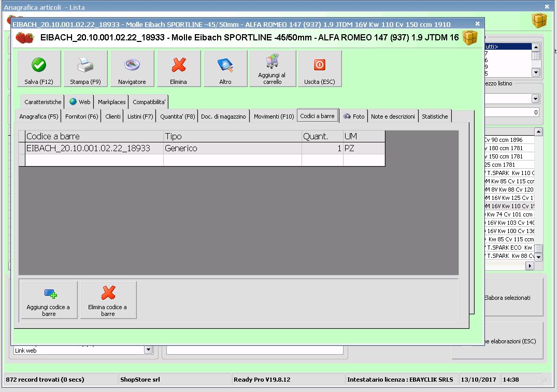Close the Anagrafica articoli Lista window
The width and height of the screenshot is (557, 392).
coord(547,6)
